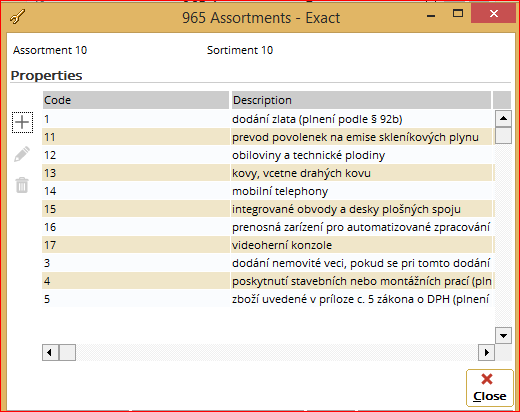Maximize the Assortments window
The height and width of the screenshot is (412, 520).
click(458, 13)
